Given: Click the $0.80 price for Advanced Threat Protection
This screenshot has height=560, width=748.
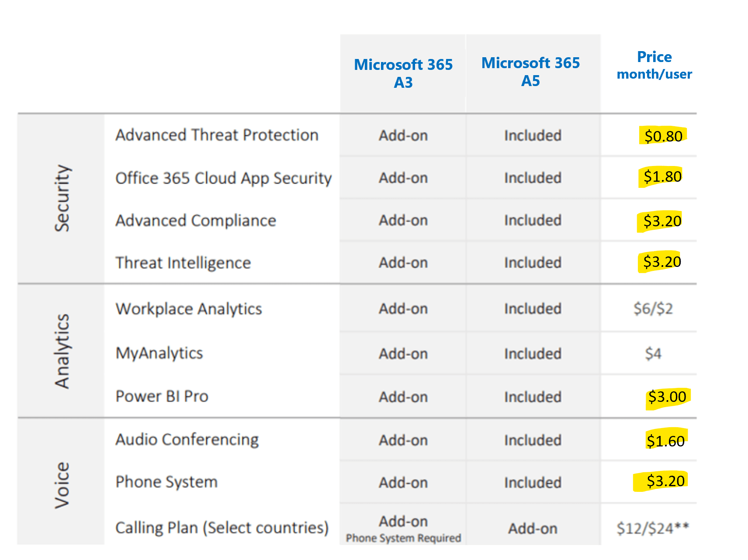Looking at the screenshot, I should pyautogui.click(x=663, y=136).
